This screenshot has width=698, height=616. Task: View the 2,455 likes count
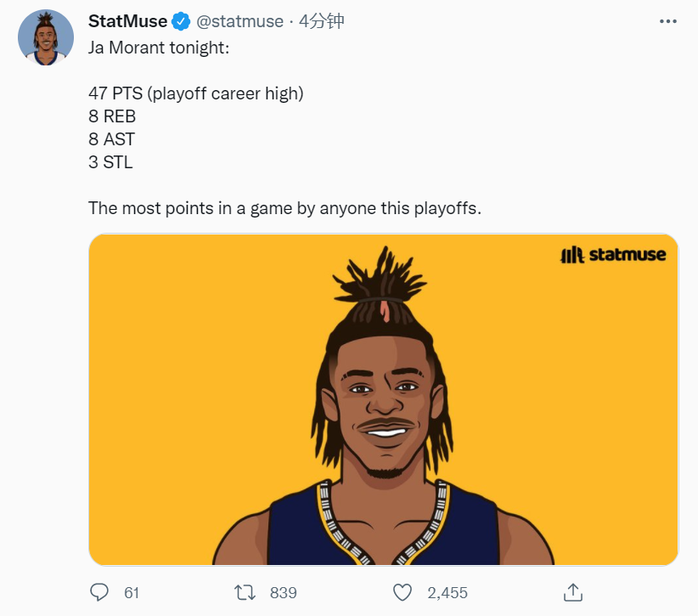click(x=448, y=593)
